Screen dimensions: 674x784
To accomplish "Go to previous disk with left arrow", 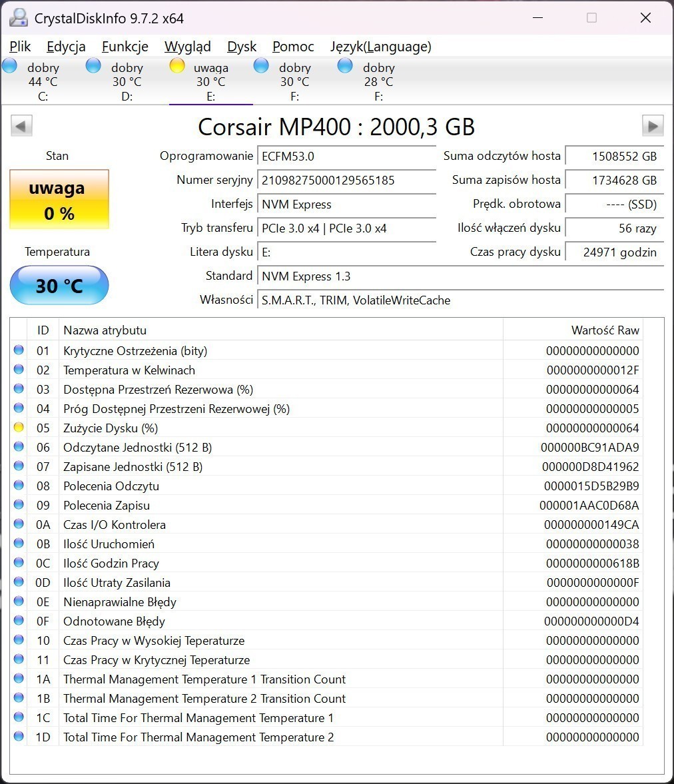I will (x=21, y=126).
